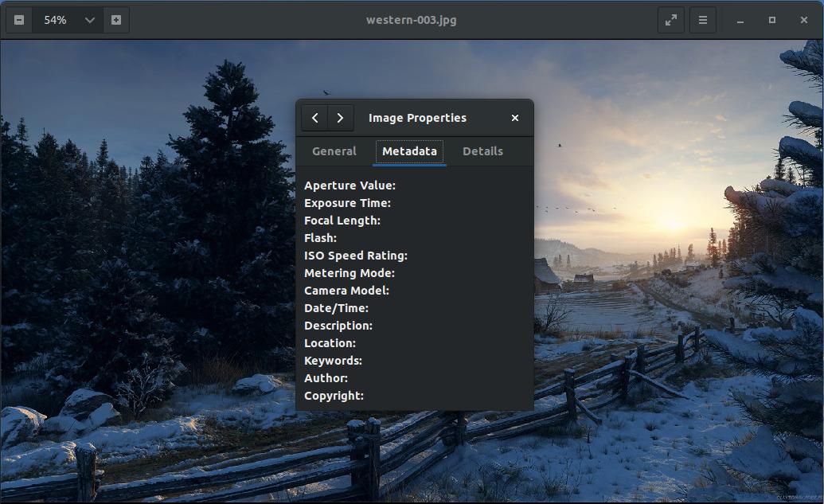Enter fullscreen mode via the expand icon

pyautogui.click(x=671, y=20)
